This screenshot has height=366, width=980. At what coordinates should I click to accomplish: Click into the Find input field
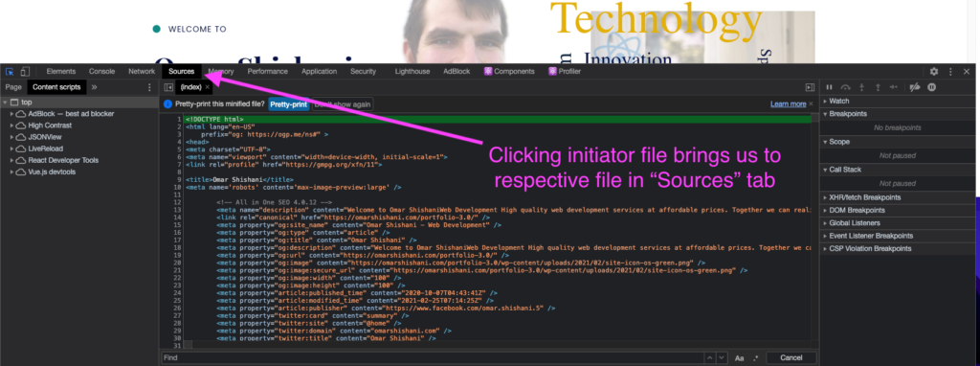pos(432,358)
